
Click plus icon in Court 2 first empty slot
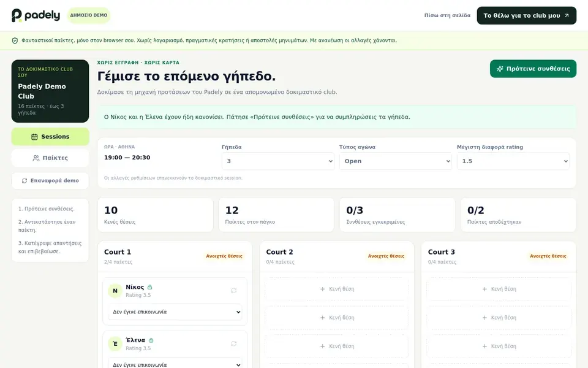(323, 289)
